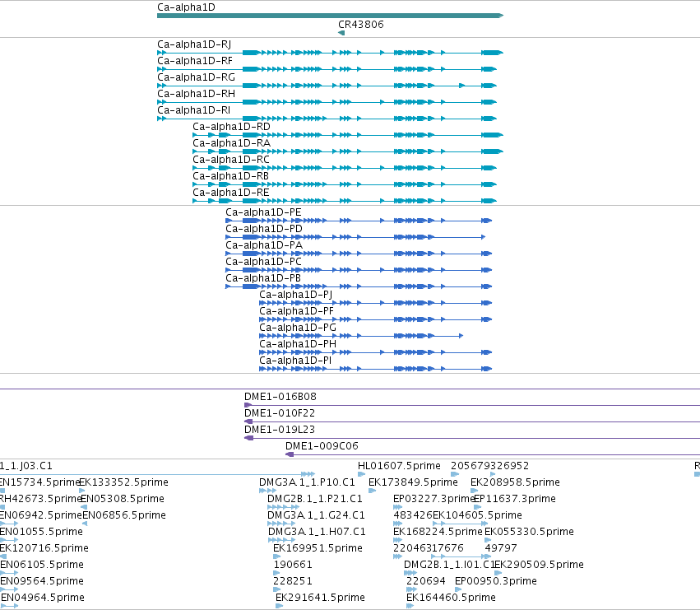Select protein Ca-alpha1D-PB
This screenshot has height=610, width=700.
[x=263, y=278]
